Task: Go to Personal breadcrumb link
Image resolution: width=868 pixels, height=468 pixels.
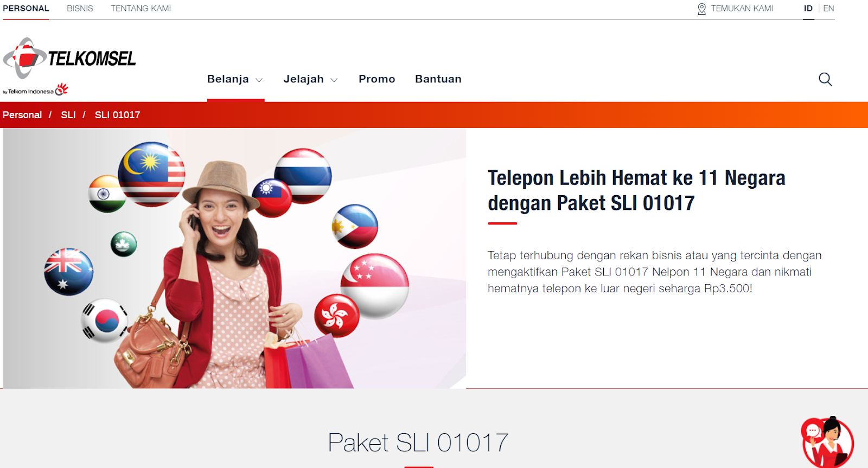Action: pos(22,115)
